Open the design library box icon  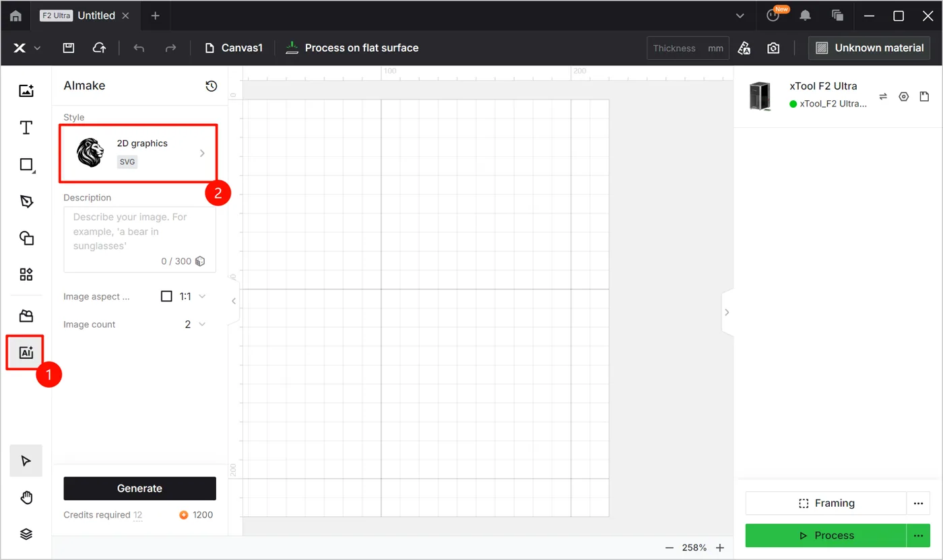(26, 316)
